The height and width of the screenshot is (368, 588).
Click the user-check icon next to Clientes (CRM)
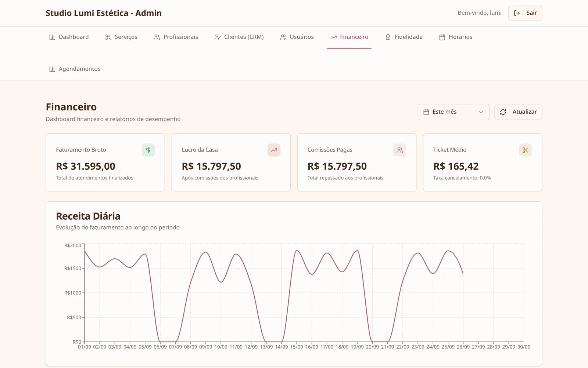[x=218, y=37]
